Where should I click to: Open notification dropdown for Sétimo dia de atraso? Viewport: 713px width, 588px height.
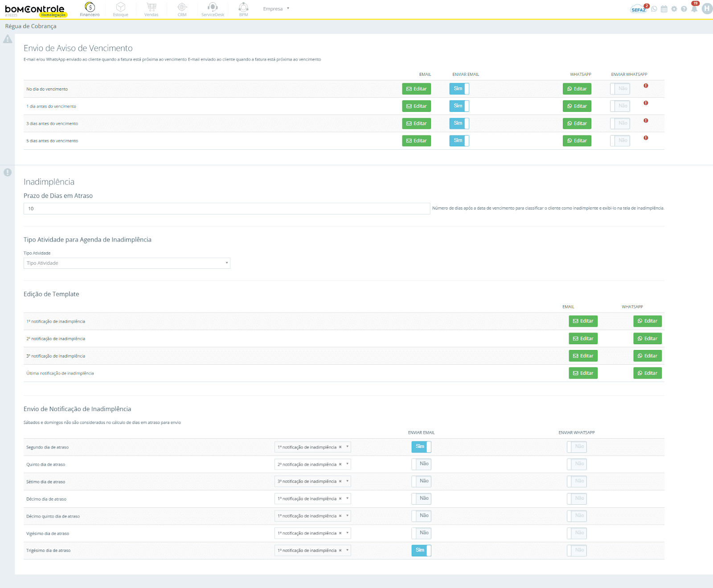click(x=313, y=481)
